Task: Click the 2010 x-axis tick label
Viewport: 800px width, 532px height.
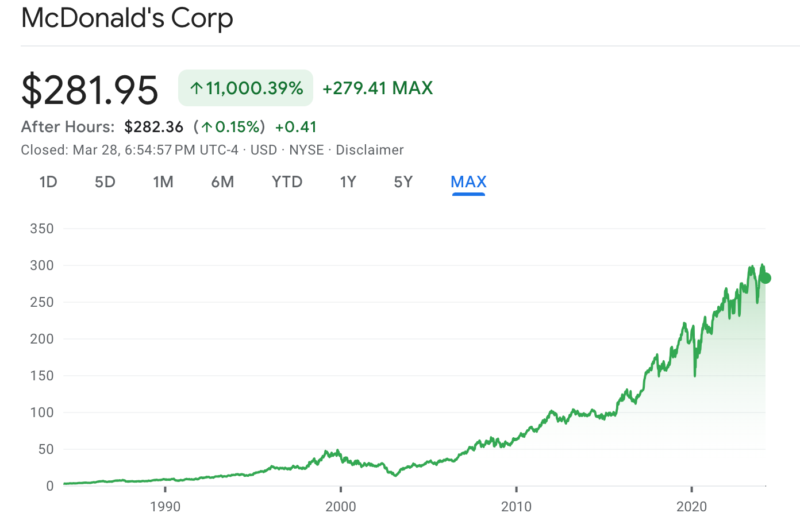Action: [x=516, y=506]
